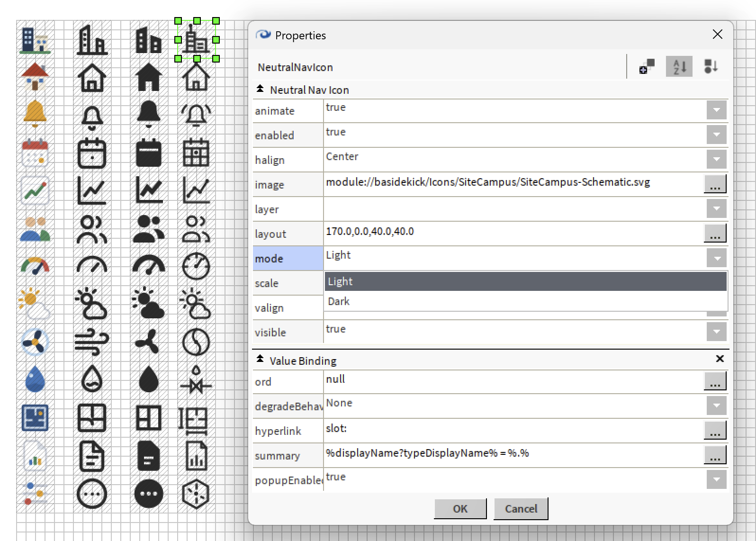Screen dimensions: 756x541
Task: Toggle categorized property sort order
Action: pos(711,66)
